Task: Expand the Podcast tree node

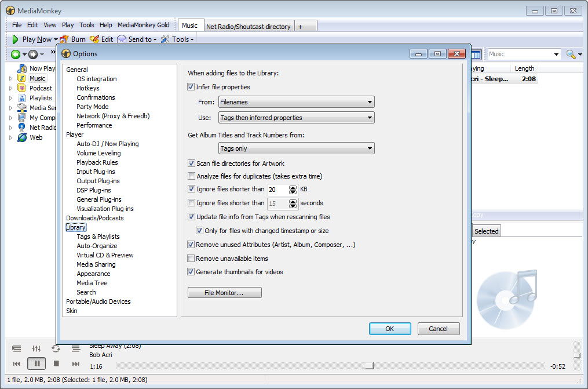Action: (x=11, y=88)
